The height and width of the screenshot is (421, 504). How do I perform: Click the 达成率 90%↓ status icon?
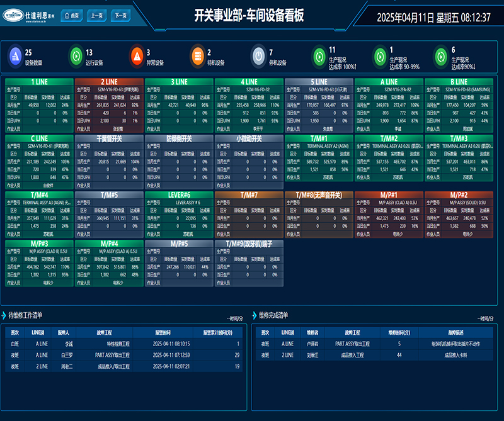click(x=440, y=57)
